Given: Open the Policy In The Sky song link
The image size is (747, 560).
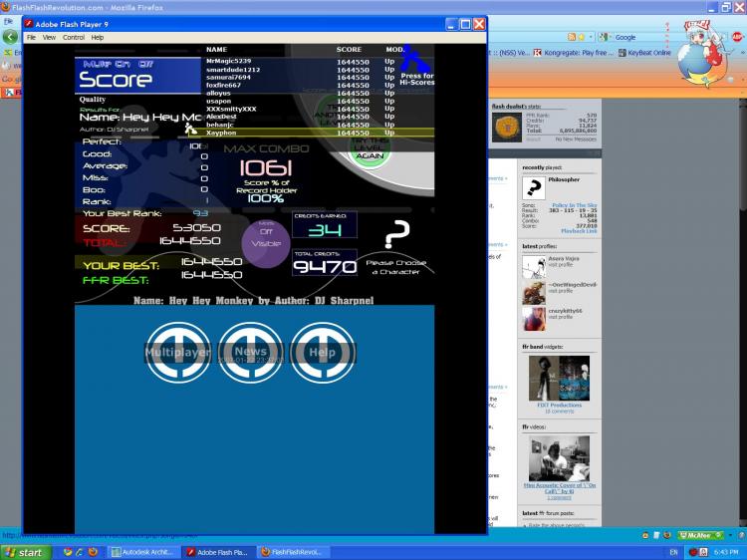Looking at the screenshot, I should pyautogui.click(x=574, y=205).
